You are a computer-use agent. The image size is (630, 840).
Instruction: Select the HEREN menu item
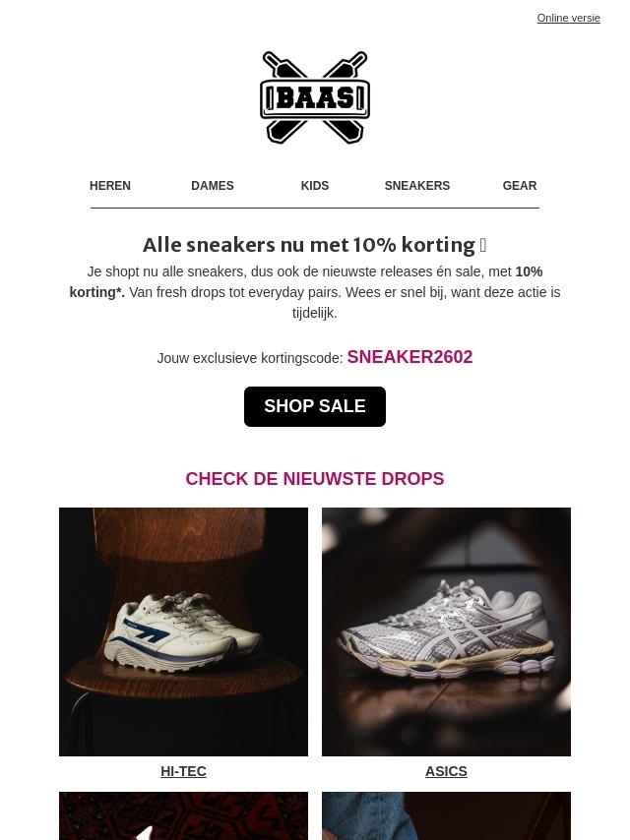110,185
